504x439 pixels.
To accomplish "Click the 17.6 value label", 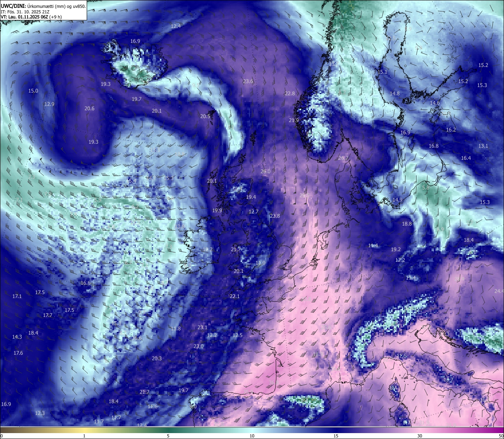I will (x=18, y=353).
